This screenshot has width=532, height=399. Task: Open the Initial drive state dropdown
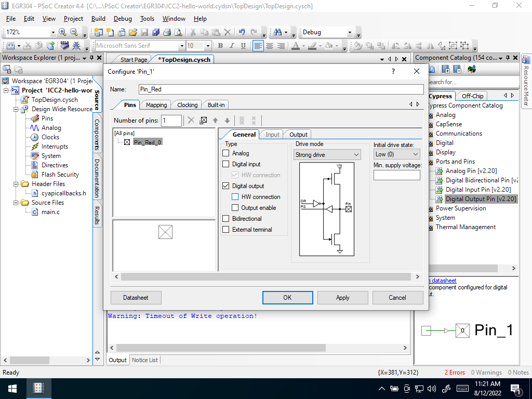coord(396,154)
